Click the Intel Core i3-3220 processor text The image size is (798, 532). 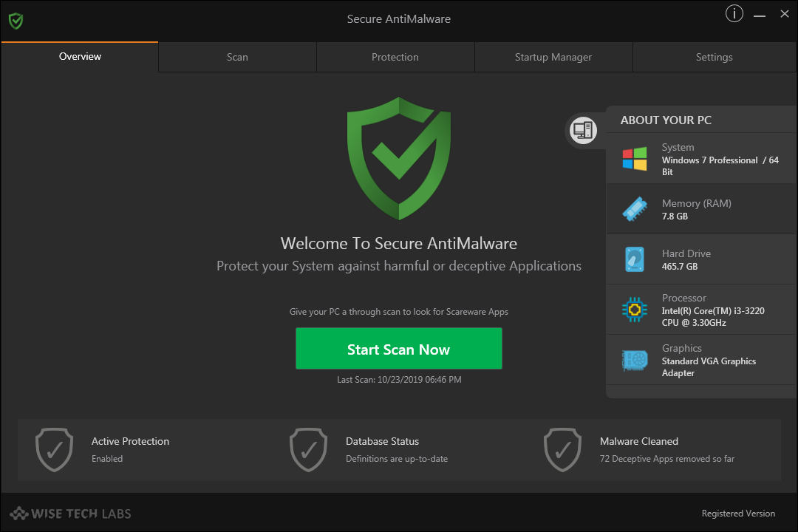(713, 317)
